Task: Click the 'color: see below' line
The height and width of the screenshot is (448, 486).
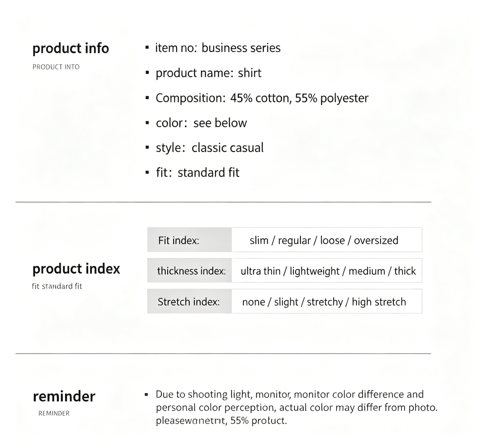Action: tap(201, 123)
